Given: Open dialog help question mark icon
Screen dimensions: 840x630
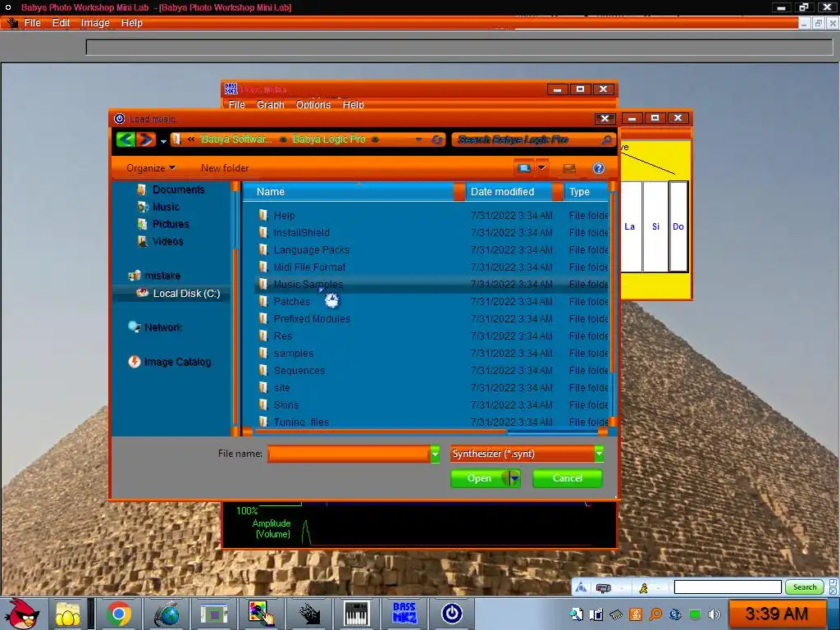Looking at the screenshot, I should click(598, 168).
